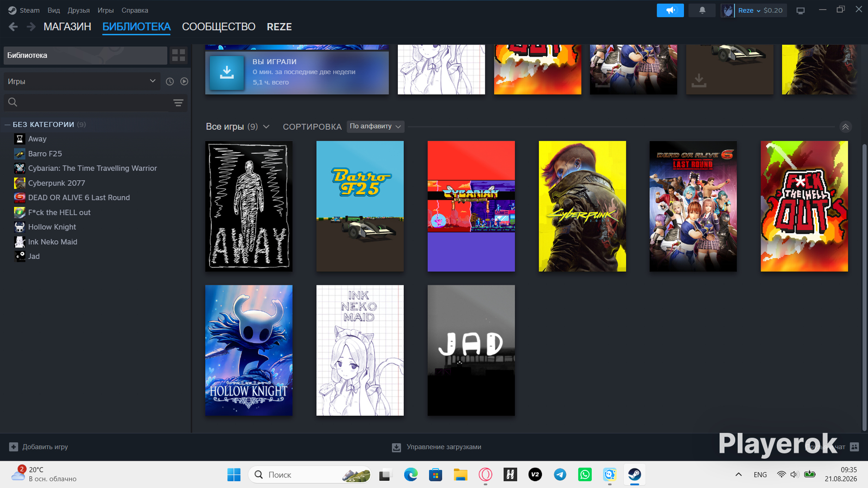The width and height of the screenshot is (868, 488).
Task: Open the announcements megaphone button
Action: tap(670, 10)
